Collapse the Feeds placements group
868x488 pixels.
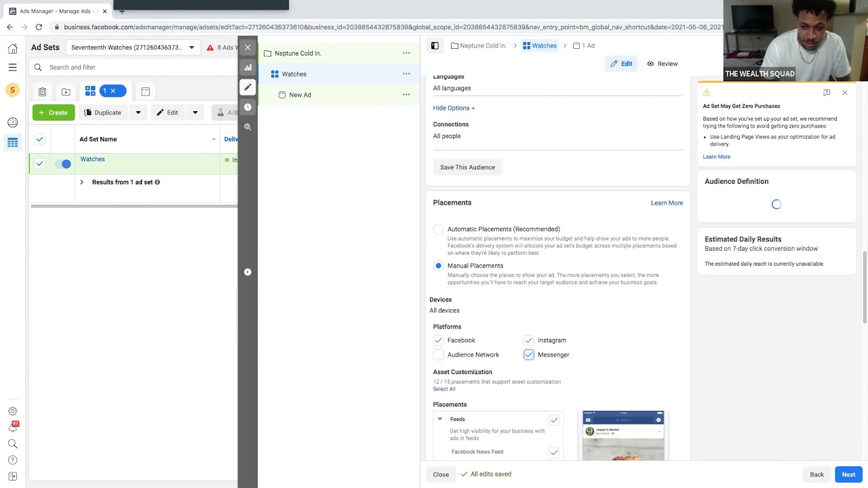click(x=439, y=419)
